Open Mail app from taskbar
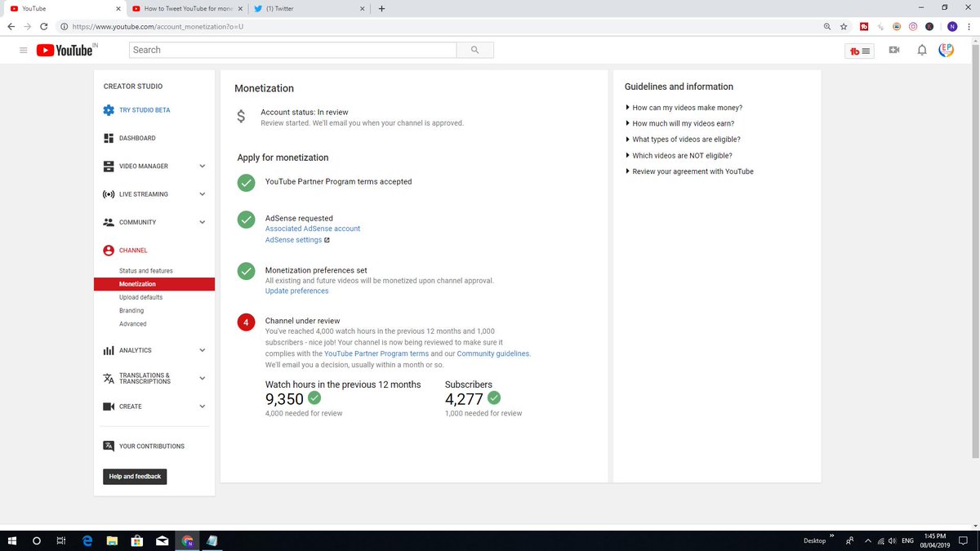 tap(163, 540)
